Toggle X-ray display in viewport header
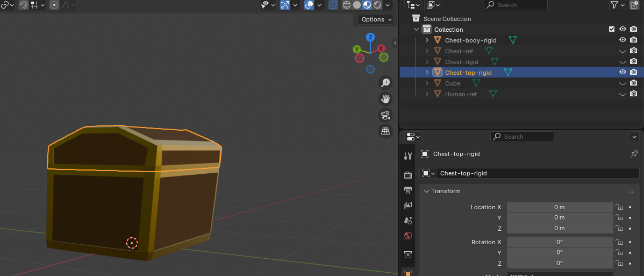 click(333, 5)
